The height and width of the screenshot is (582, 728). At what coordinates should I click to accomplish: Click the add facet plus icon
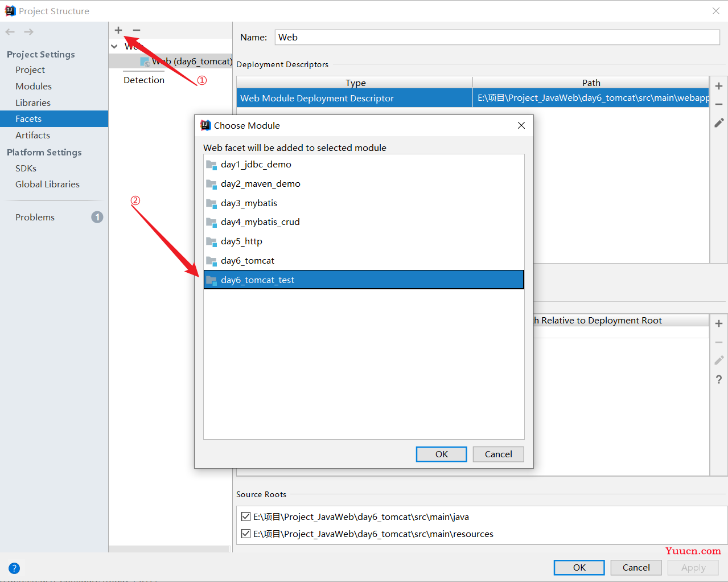(118, 30)
